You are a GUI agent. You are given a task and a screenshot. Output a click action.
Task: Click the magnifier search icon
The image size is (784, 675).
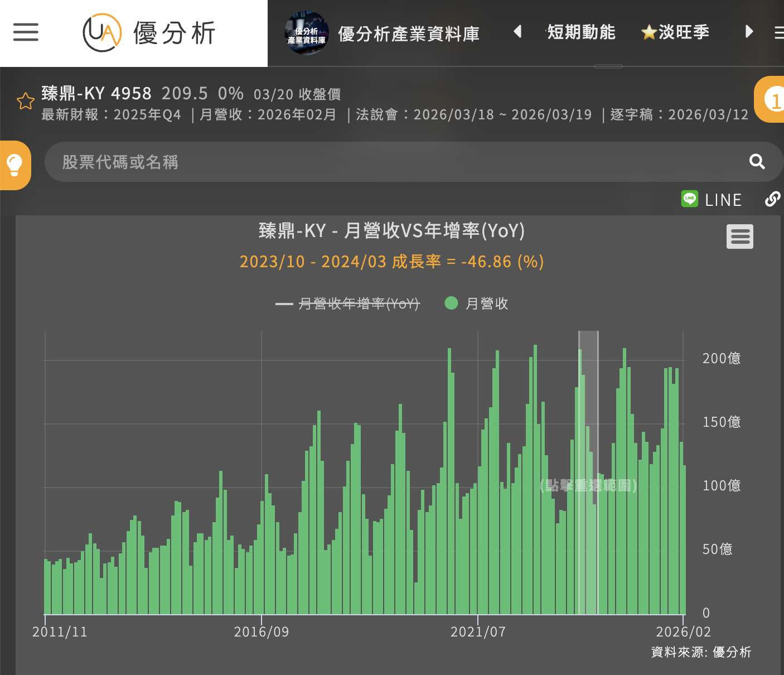pyautogui.click(x=757, y=162)
